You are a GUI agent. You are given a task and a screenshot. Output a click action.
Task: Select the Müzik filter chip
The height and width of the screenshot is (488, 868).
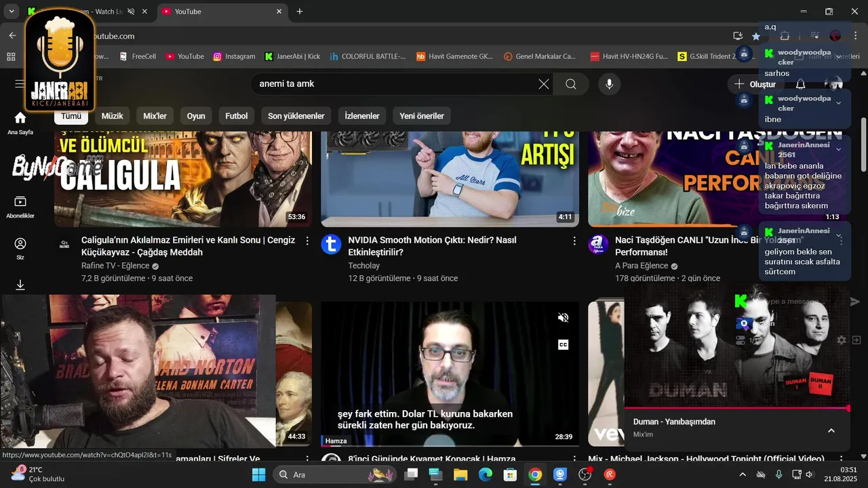point(113,116)
